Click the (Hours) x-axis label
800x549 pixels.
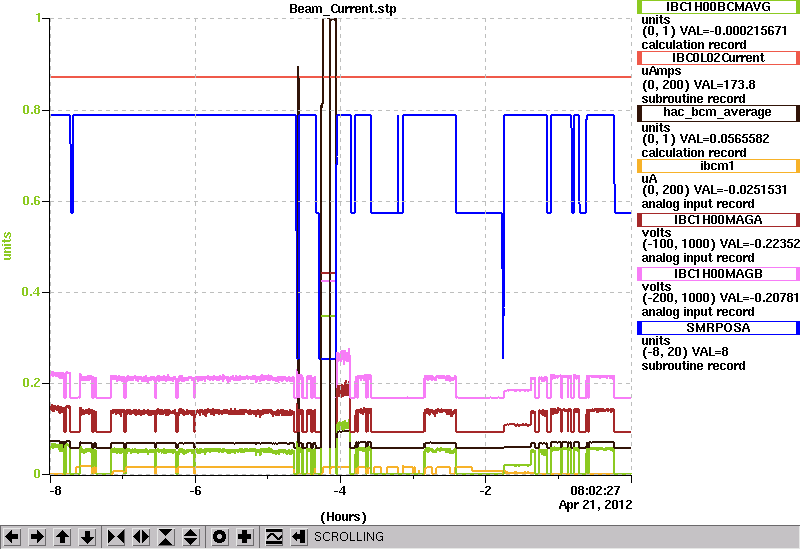(343, 517)
